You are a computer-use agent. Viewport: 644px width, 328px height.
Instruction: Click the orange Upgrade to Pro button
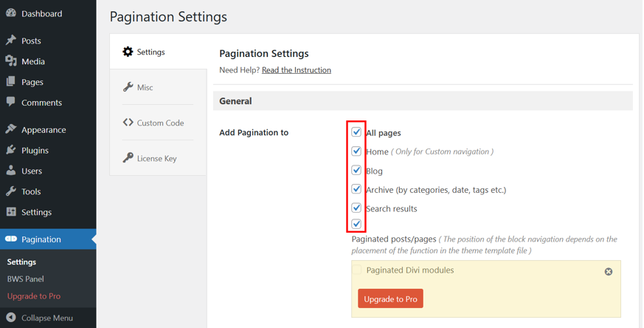[390, 298]
